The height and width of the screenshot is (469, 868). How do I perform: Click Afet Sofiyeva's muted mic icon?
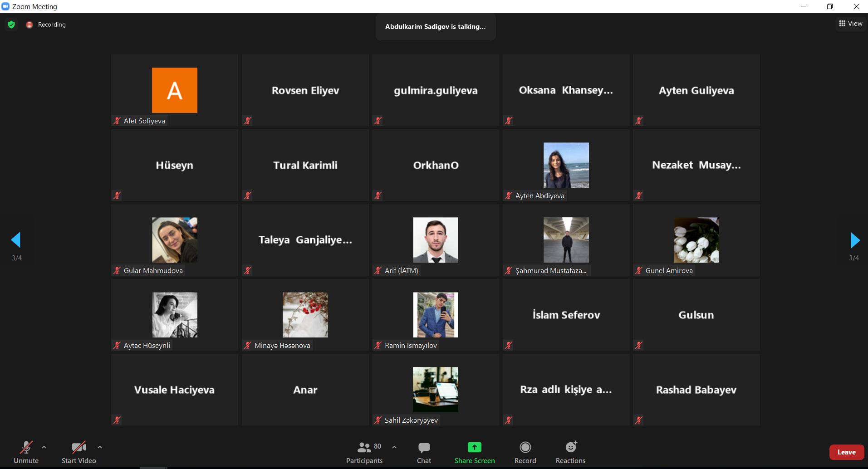click(117, 121)
